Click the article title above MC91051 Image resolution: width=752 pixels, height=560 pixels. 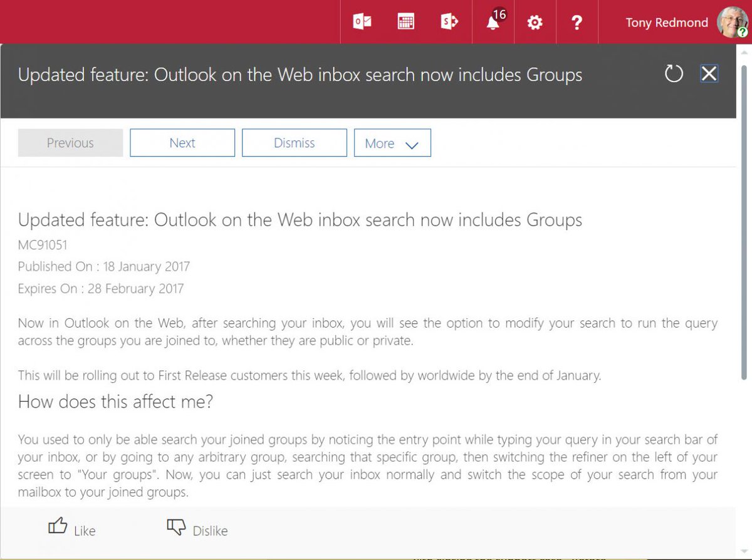pyautogui.click(x=300, y=220)
